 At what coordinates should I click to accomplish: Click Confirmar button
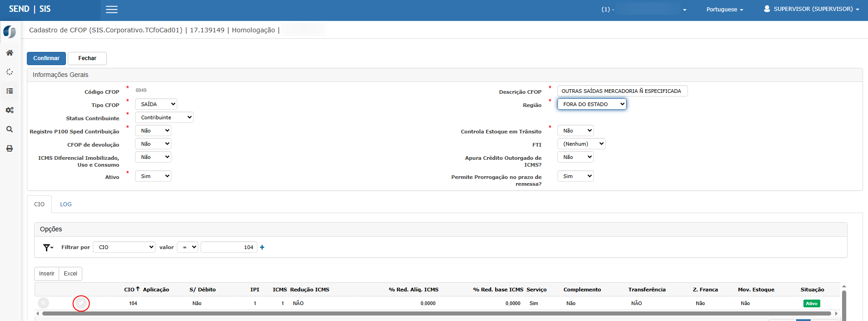point(46,58)
